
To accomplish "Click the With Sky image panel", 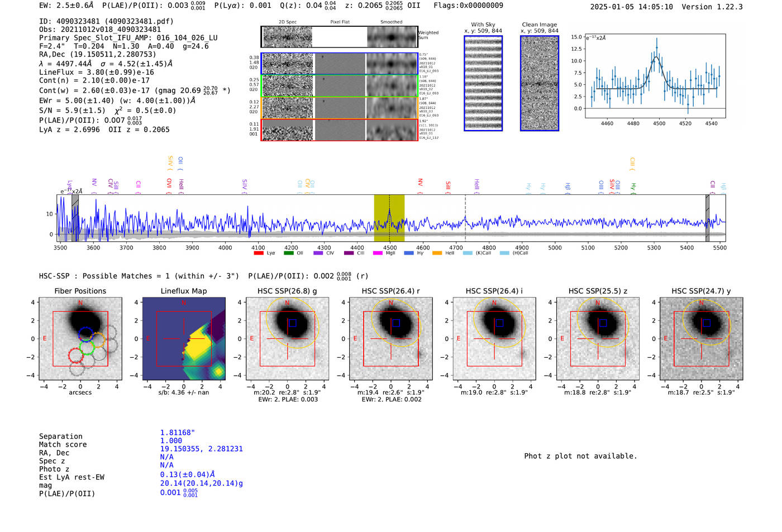I will coord(483,83).
